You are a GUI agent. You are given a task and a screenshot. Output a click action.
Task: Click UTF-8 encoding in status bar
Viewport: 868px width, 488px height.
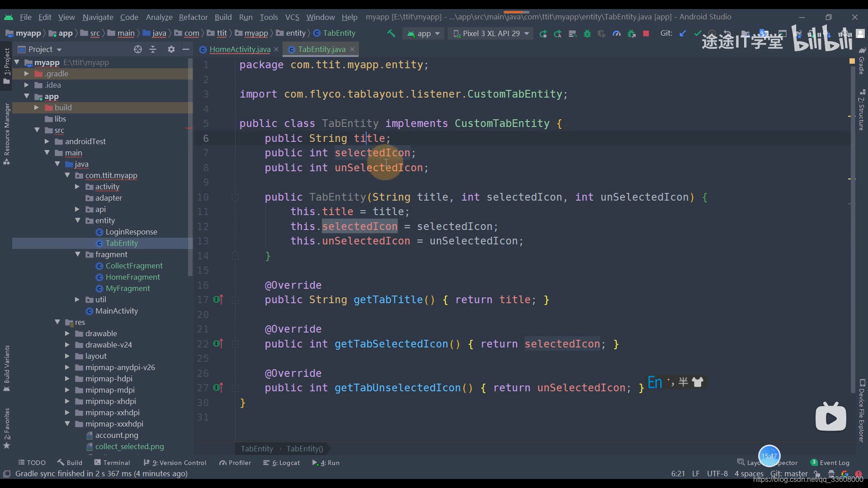point(717,474)
